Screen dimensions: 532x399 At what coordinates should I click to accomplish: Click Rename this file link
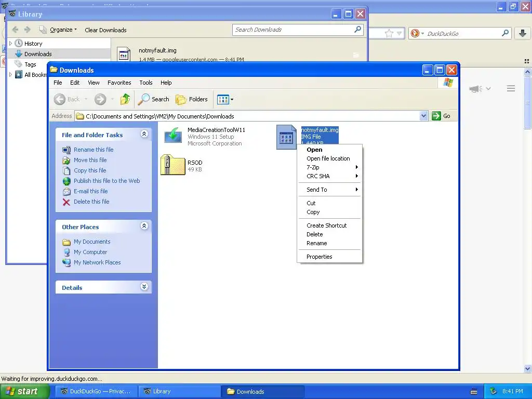click(94, 150)
